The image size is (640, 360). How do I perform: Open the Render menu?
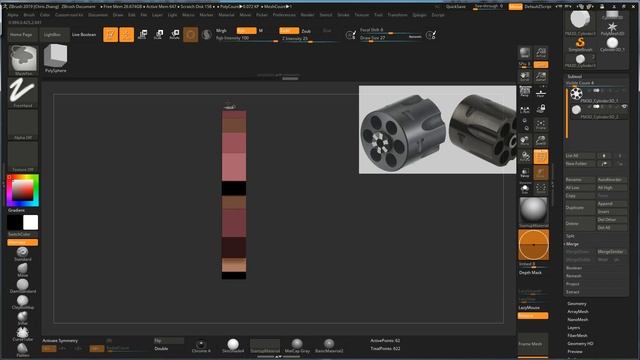tap(307, 15)
